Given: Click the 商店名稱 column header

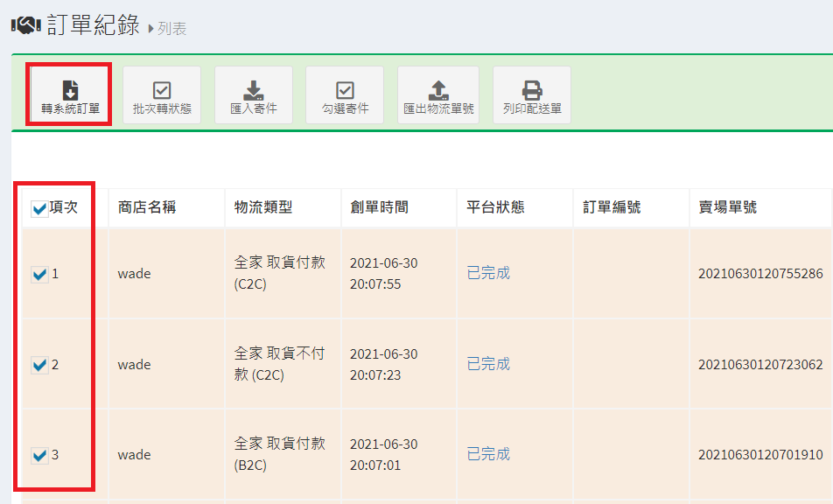Looking at the screenshot, I should 147,207.
